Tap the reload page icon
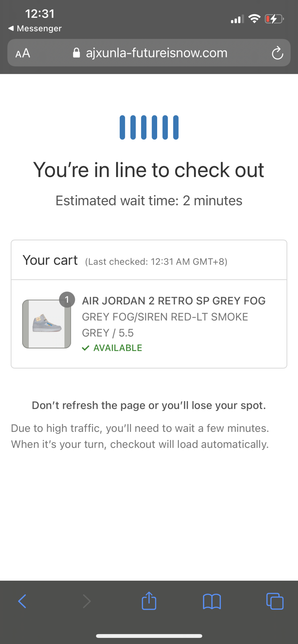Screen dimensions: 298x644 277,53
